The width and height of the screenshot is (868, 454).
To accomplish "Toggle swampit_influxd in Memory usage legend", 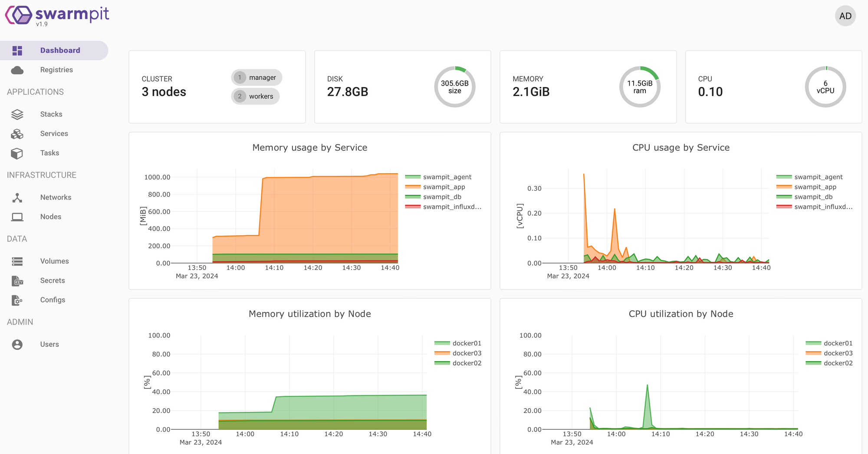I will tap(443, 207).
